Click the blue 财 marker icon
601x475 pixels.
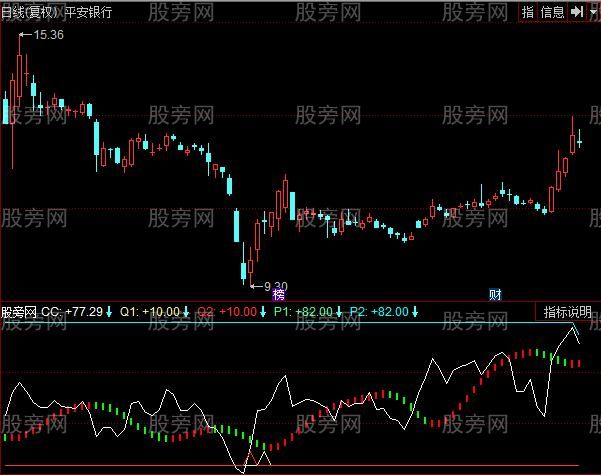coord(494,294)
